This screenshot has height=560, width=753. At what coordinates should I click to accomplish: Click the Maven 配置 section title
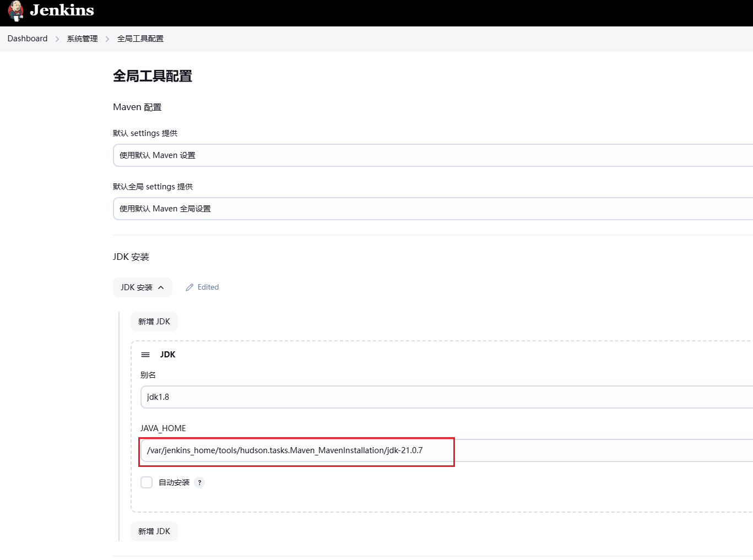click(137, 107)
